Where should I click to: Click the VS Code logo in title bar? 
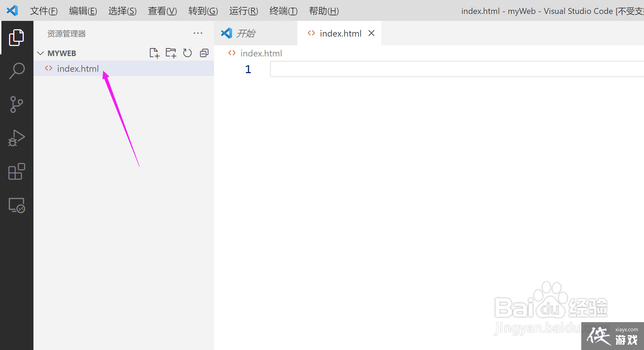(12, 10)
